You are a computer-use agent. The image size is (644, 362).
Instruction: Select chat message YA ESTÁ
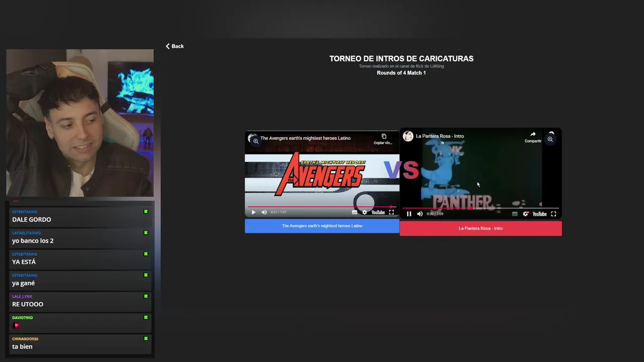[24, 262]
